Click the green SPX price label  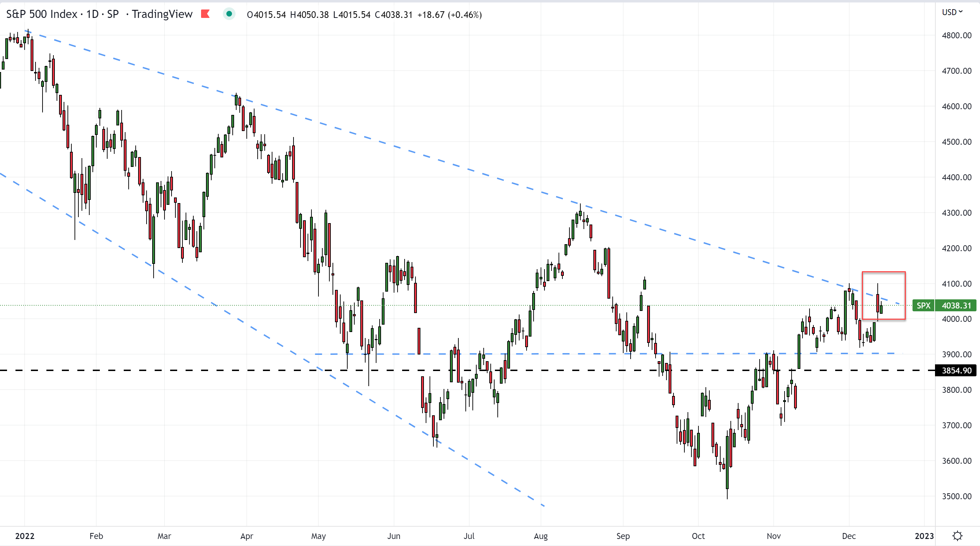click(x=923, y=305)
